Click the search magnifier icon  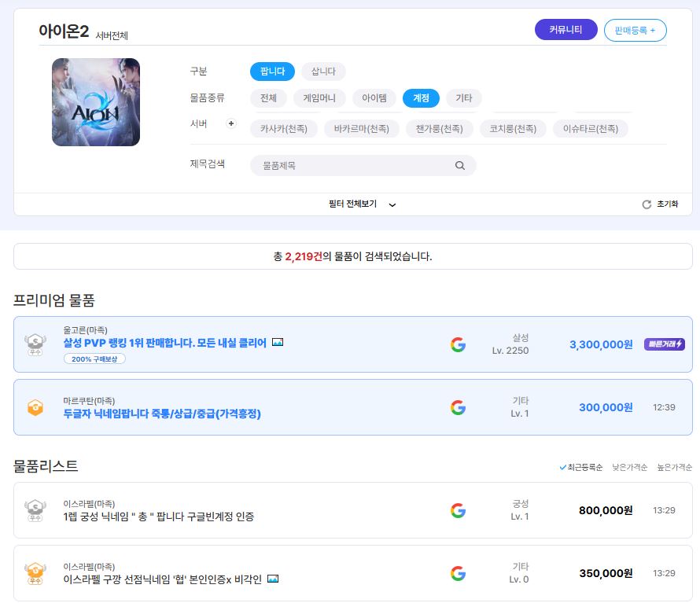pyautogui.click(x=460, y=166)
